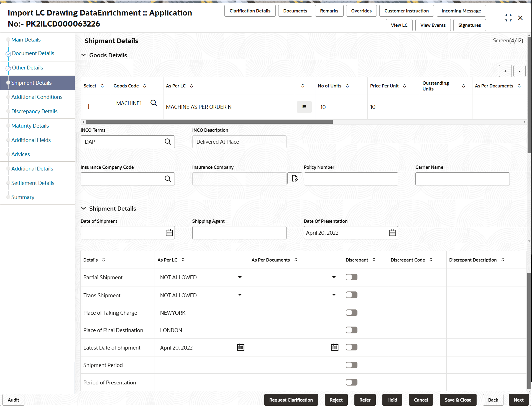Screen dimensions: 532x406
Task: Click the flag icon on the MACHINE1 row
Action: [x=304, y=107]
